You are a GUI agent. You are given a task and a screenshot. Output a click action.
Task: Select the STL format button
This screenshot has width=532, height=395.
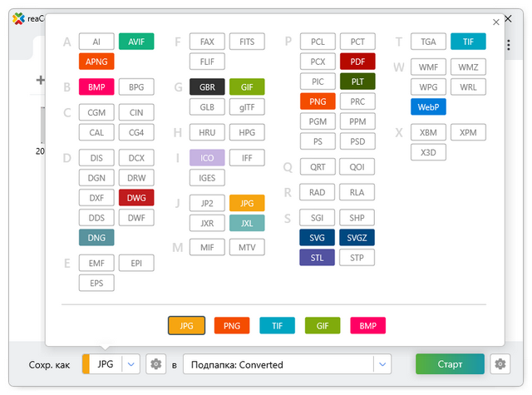click(x=317, y=258)
